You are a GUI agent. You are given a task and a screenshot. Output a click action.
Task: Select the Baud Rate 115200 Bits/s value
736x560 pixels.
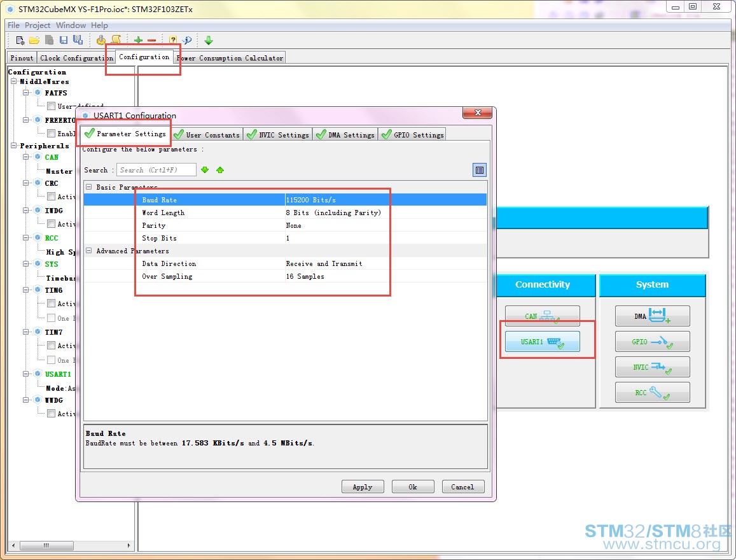pyautogui.click(x=310, y=200)
